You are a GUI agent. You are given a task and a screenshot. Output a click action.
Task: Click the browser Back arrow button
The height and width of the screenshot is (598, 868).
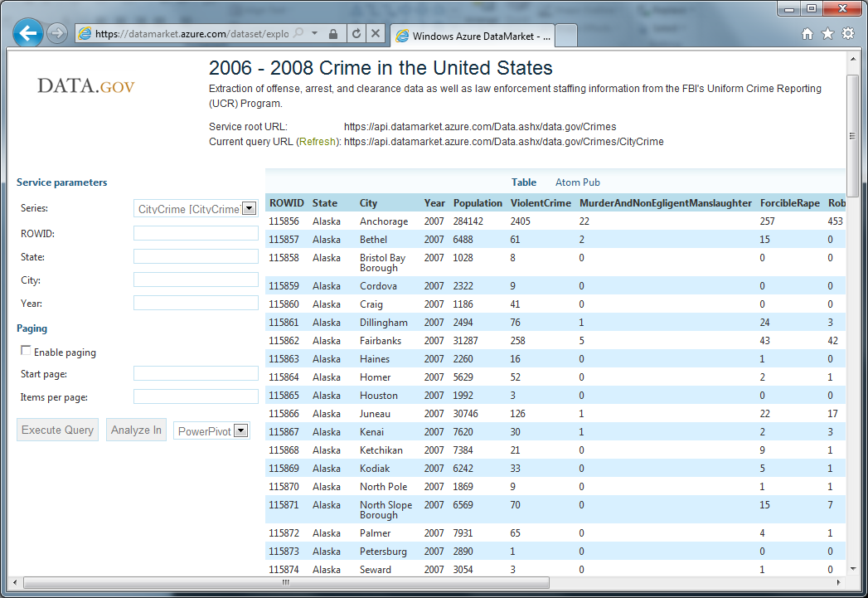point(27,33)
